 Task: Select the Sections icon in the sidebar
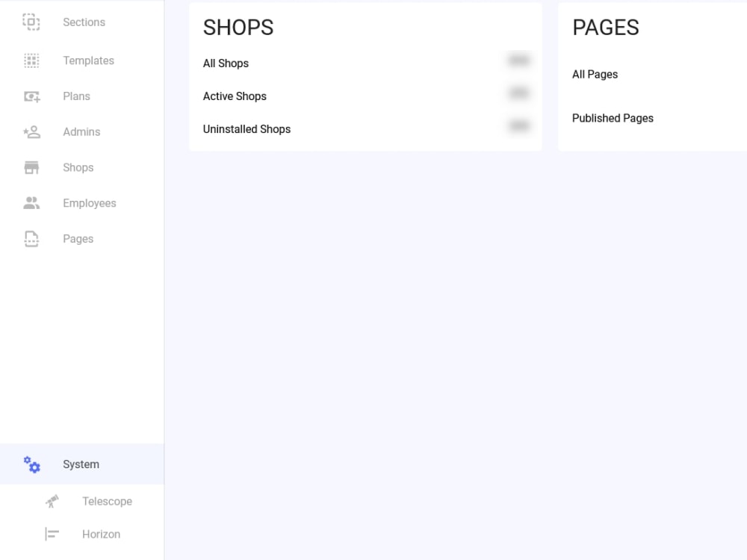point(31,22)
